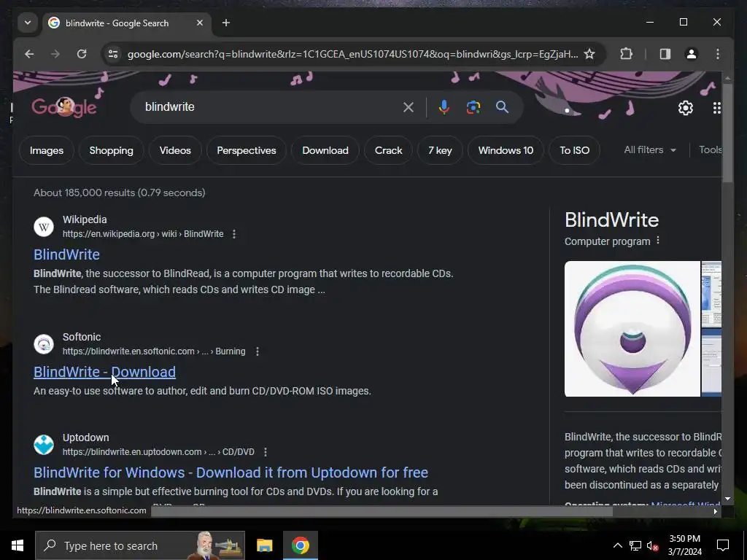
Task: Start voice search with microphone icon
Action: point(444,107)
